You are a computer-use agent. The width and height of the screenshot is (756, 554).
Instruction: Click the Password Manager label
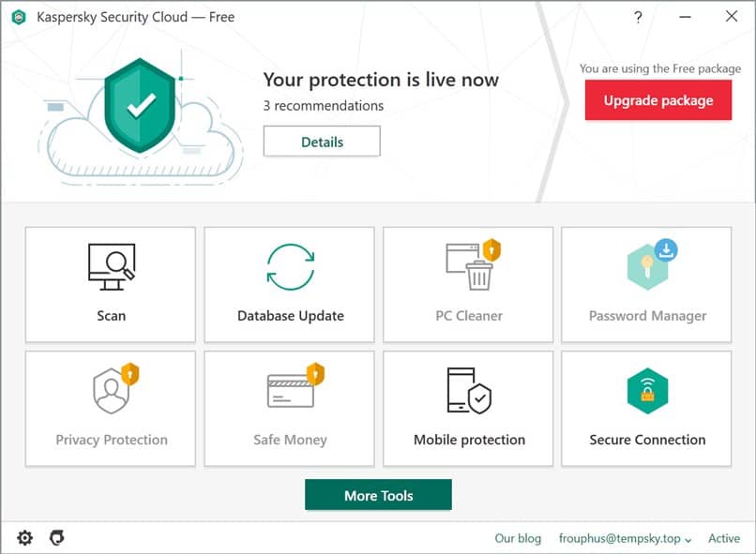[647, 317]
